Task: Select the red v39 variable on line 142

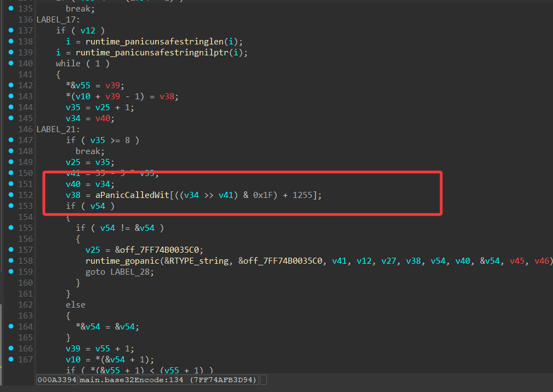Action: pos(115,86)
